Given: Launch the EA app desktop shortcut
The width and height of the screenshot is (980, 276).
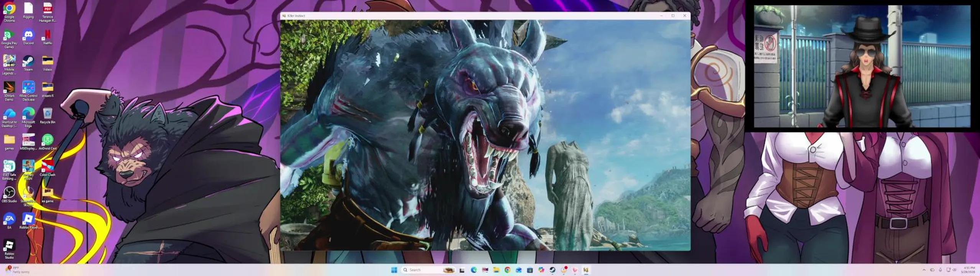Looking at the screenshot, I should point(9,221).
